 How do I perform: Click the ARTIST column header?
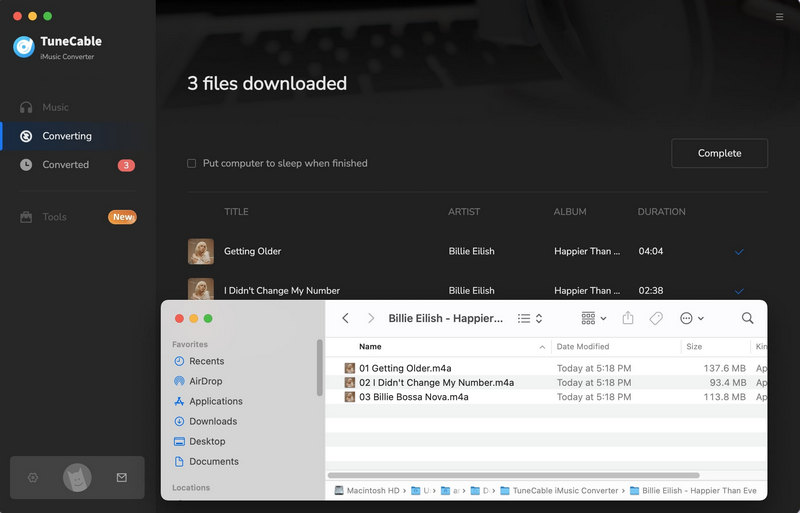coord(464,211)
